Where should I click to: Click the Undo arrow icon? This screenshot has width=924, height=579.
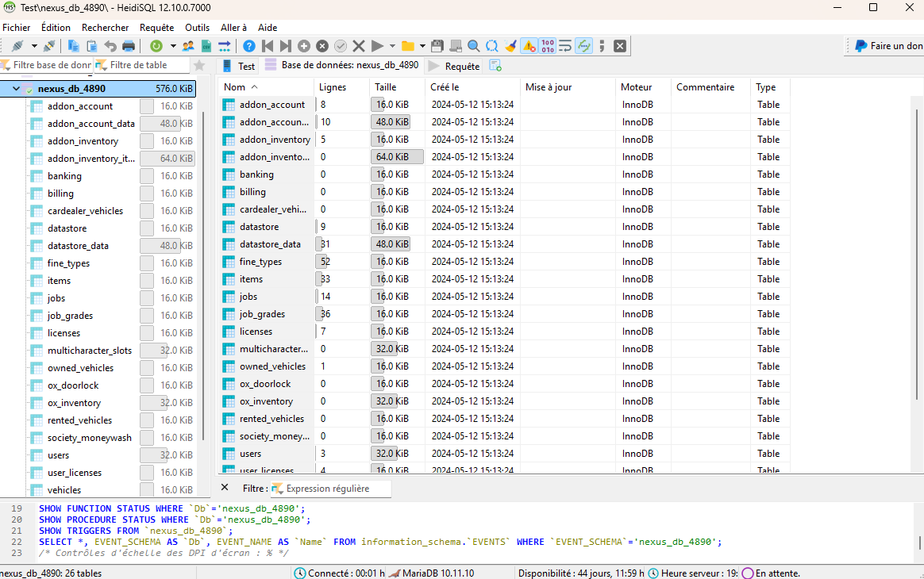[110, 46]
